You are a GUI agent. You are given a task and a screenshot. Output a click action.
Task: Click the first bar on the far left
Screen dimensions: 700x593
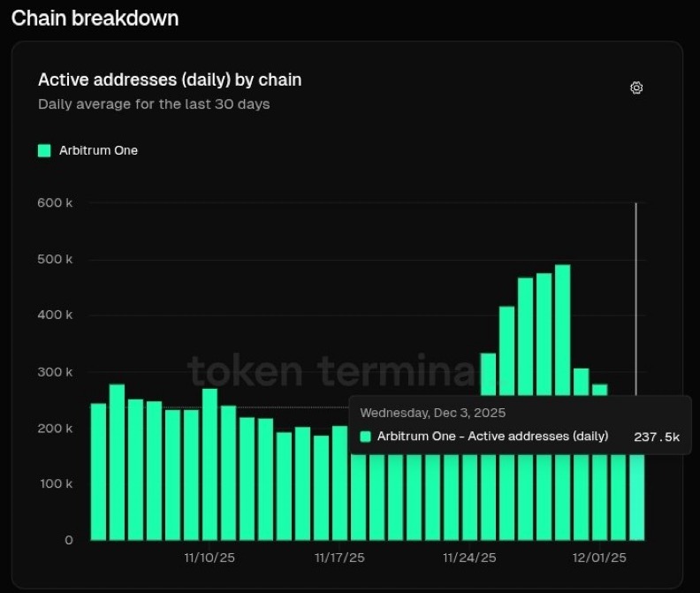[98, 471]
